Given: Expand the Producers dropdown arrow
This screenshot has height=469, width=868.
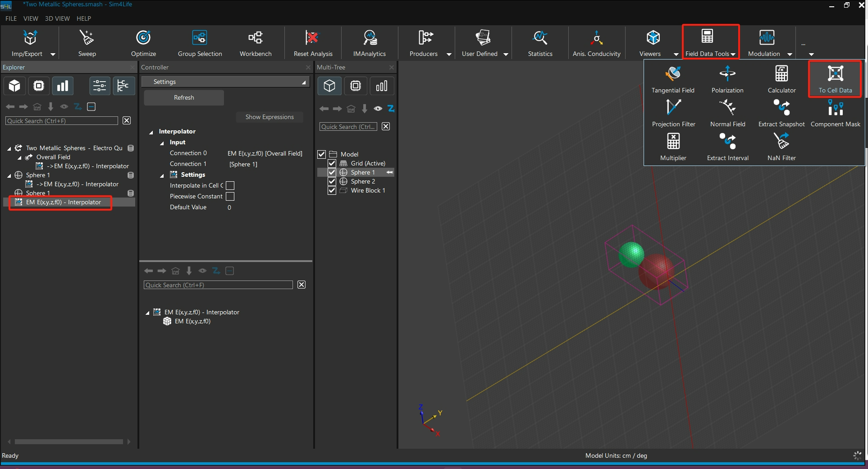Looking at the screenshot, I should click(x=448, y=54).
